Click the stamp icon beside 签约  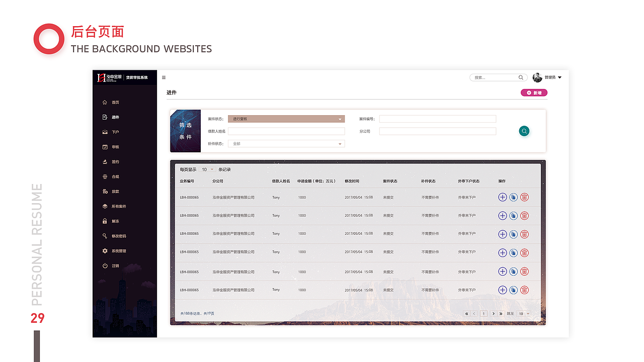tap(105, 162)
